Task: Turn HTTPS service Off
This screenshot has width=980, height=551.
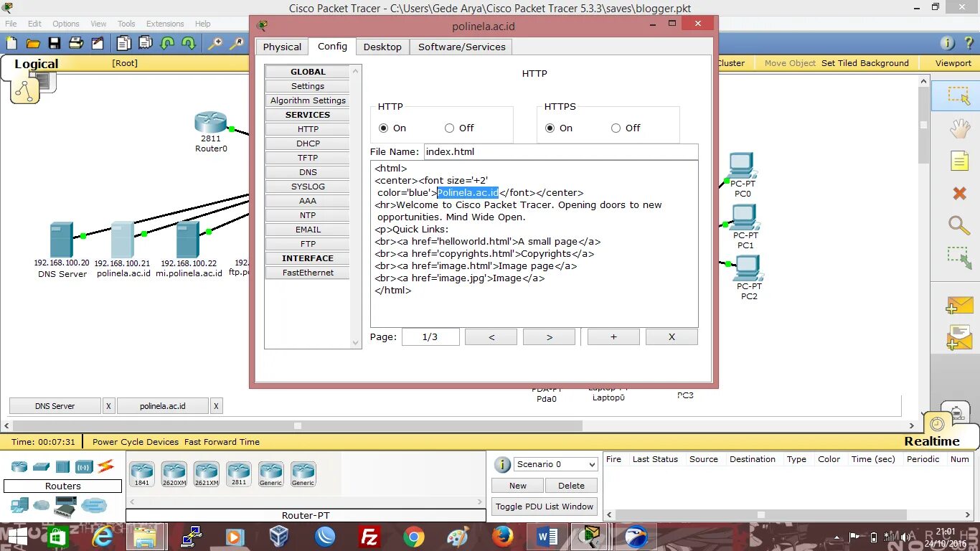Action: click(x=616, y=128)
